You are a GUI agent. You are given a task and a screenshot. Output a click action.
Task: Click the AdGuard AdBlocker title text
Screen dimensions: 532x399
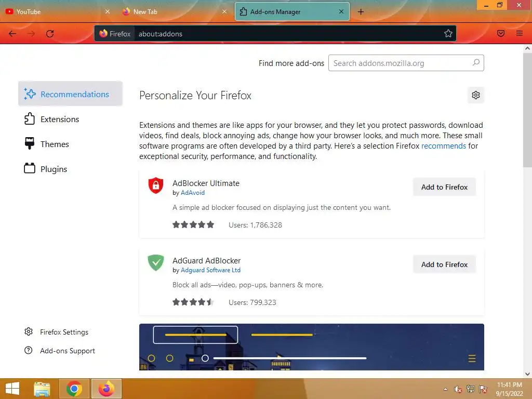(x=207, y=261)
